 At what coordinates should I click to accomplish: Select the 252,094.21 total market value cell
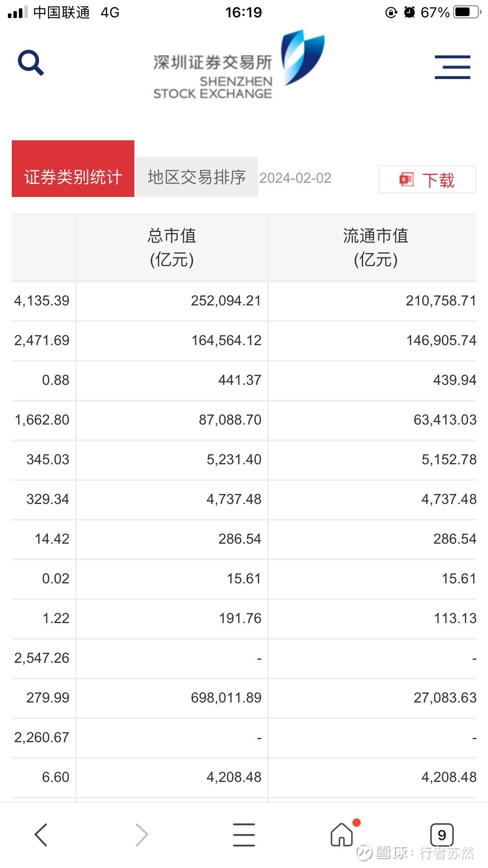(x=226, y=301)
